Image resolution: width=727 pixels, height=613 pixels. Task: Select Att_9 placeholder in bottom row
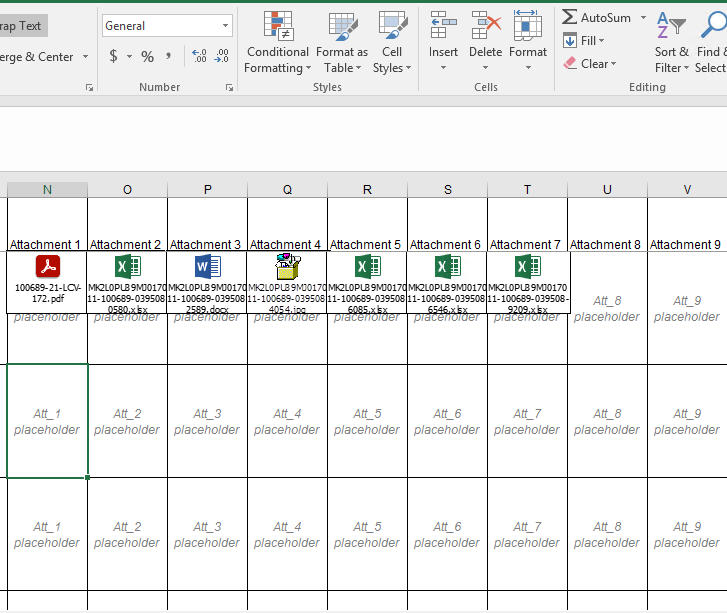point(687,534)
